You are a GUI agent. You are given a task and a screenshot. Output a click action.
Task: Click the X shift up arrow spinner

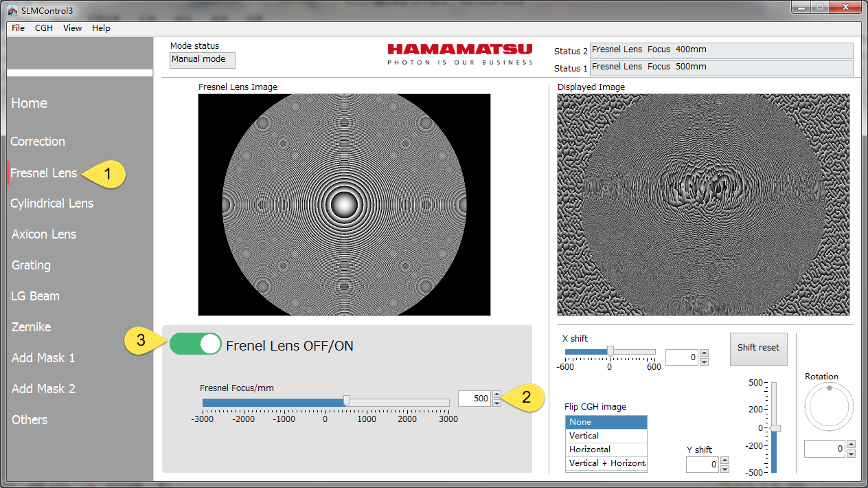[x=704, y=353]
